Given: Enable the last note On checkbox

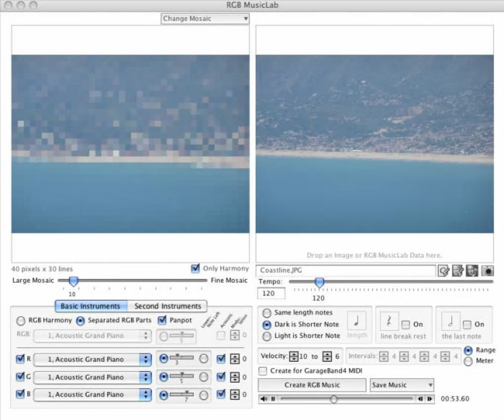Looking at the screenshot, I should [x=467, y=325].
